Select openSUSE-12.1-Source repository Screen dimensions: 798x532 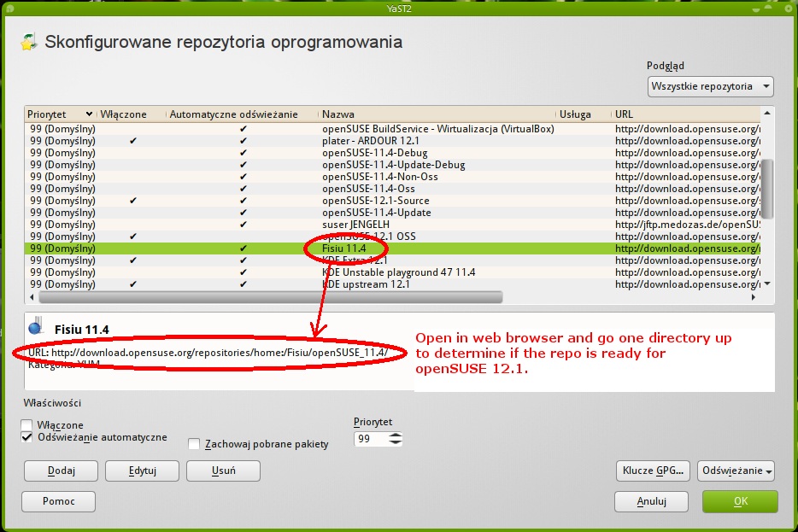pos(392,201)
